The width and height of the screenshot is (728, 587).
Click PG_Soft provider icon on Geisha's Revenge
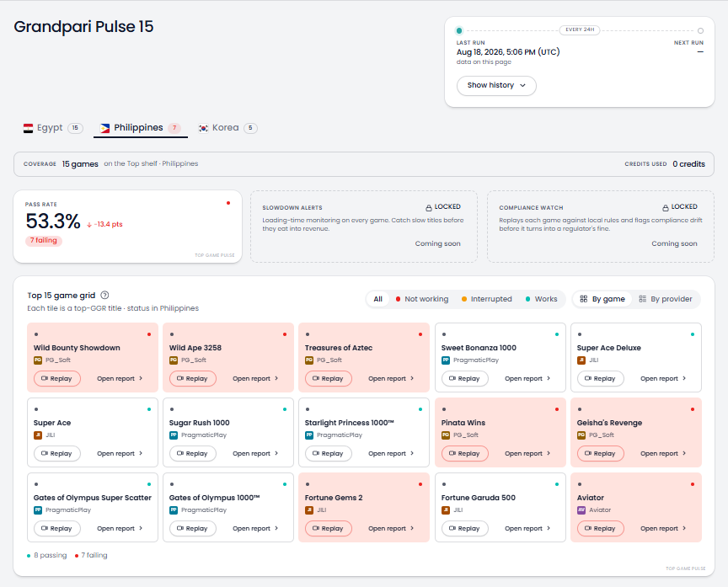[581, 435]
